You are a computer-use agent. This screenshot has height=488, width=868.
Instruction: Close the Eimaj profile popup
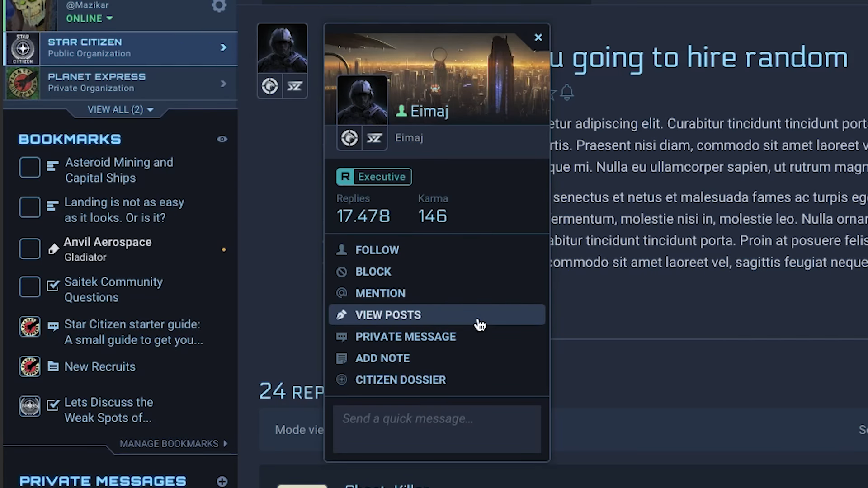click(x=538, y=38)
